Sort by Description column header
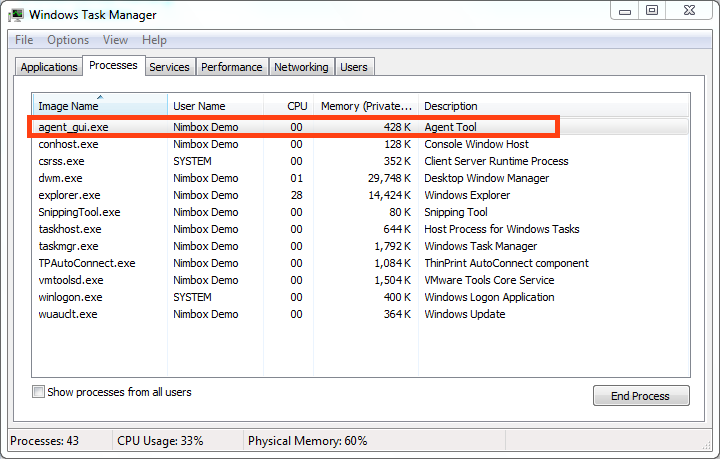This screenshot has width=720, height=459. [554, 106]
